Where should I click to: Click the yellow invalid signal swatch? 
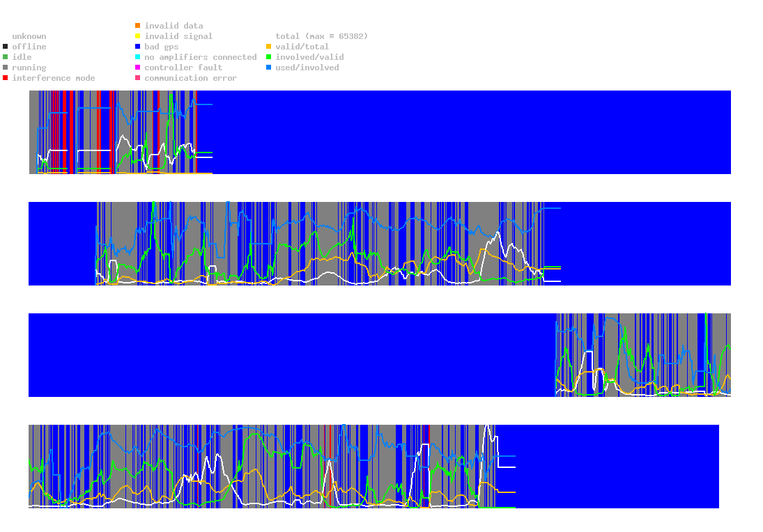(x=138, y=36)
